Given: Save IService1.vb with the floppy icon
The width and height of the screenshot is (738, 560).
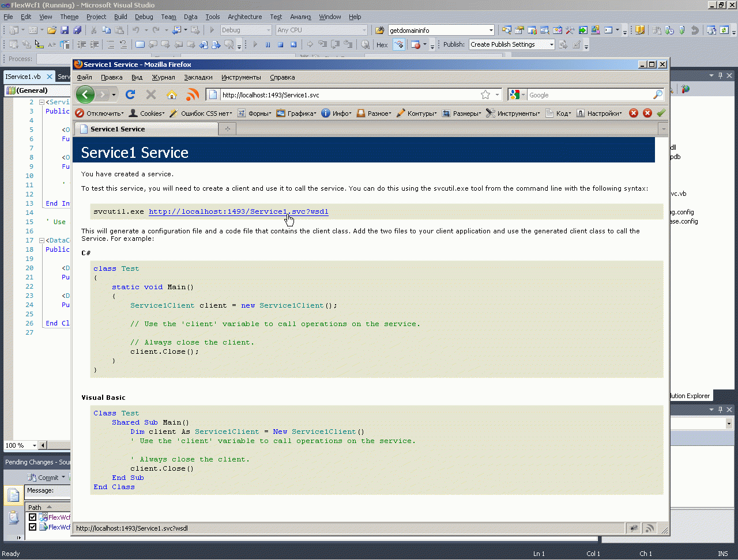Looking at the screenshot, I should click(x=65, y=30).
